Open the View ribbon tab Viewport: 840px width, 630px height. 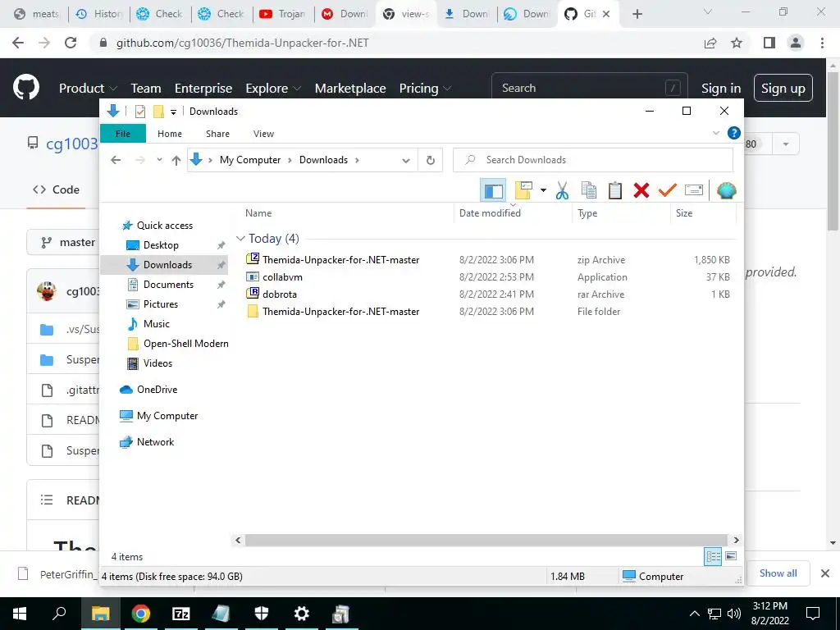pos(263,134)
